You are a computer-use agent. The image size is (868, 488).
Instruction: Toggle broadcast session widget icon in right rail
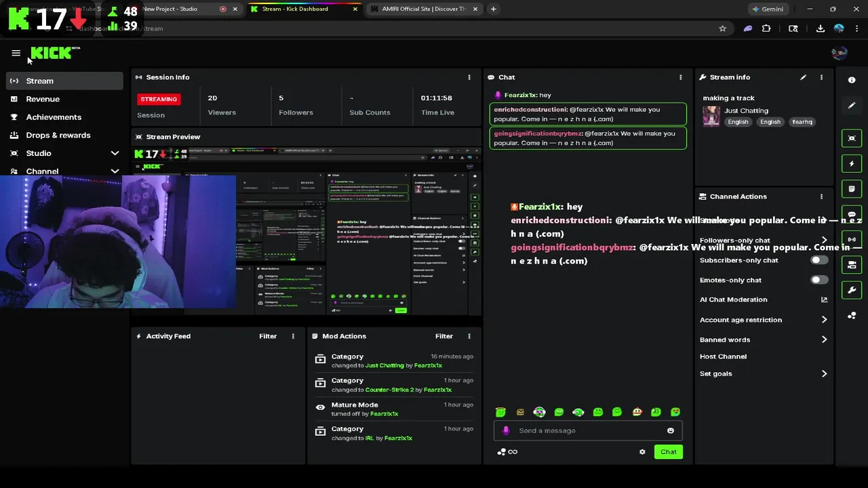(852, 239)
